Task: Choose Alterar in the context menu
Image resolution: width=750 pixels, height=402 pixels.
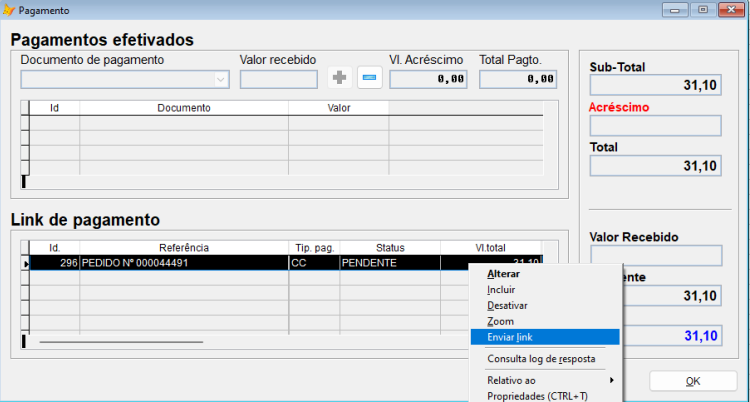Action: (503, 273)
